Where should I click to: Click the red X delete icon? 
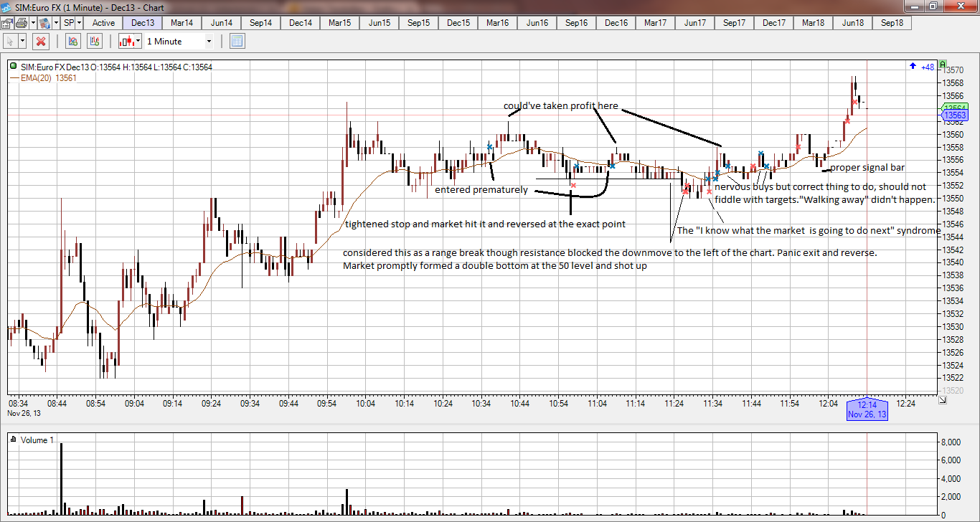[41, 41]
